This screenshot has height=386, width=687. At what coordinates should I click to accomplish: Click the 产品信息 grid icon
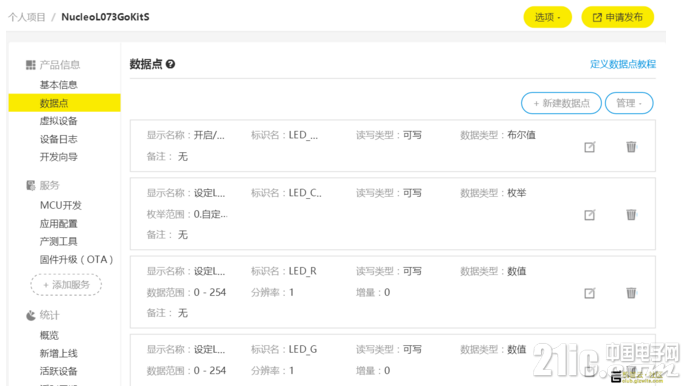pyautogui.click(x=31, y=65)
